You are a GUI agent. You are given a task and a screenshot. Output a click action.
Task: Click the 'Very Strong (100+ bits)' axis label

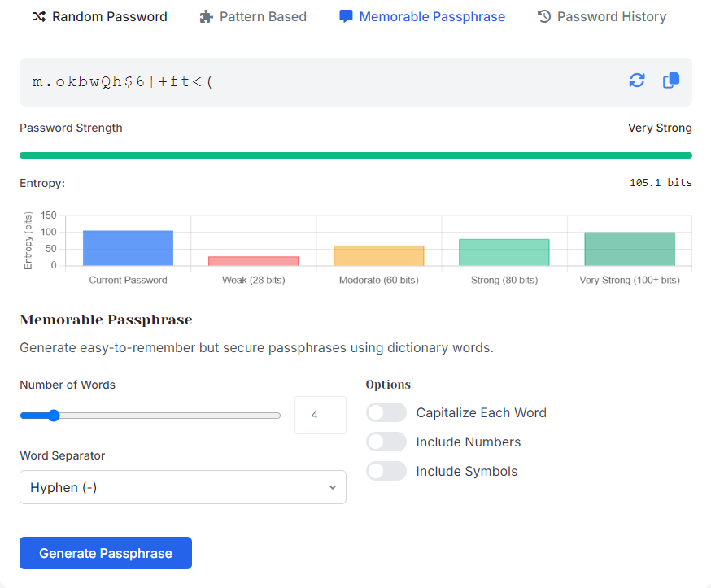tap(630, 280)
